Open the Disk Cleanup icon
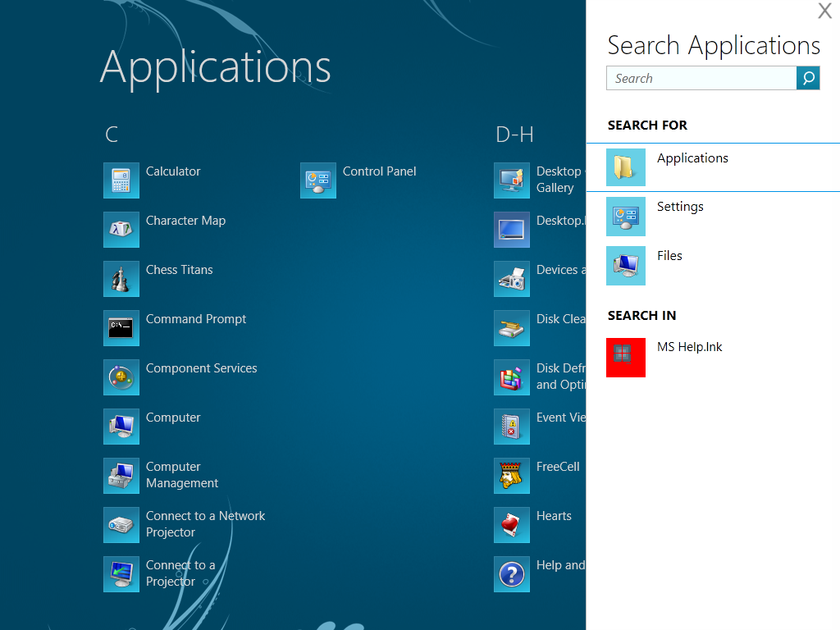 pyautogui.click(x=512, y=328)
